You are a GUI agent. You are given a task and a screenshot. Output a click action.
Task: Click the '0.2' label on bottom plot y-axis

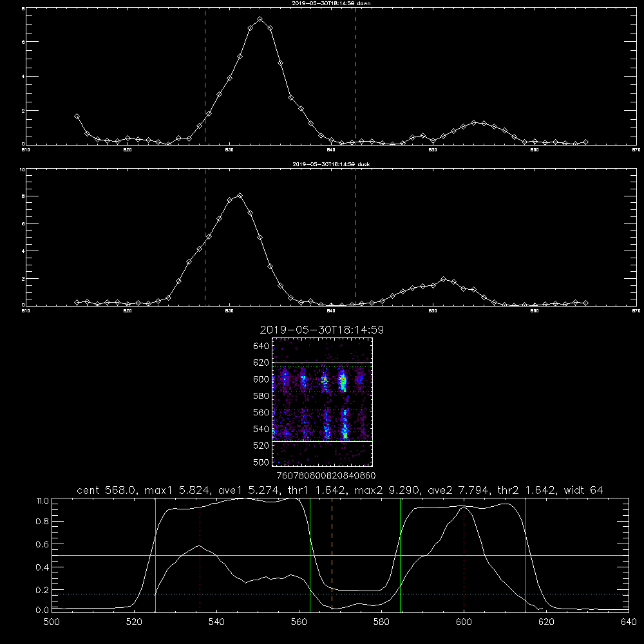[43, 590]
